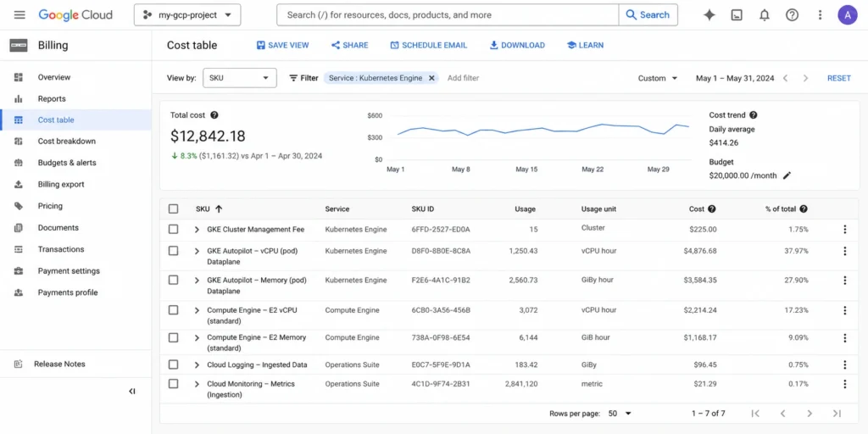Open row menu for GKE Autopilot vCPU row
Screen dimensions: 868x434
[845, 251]
